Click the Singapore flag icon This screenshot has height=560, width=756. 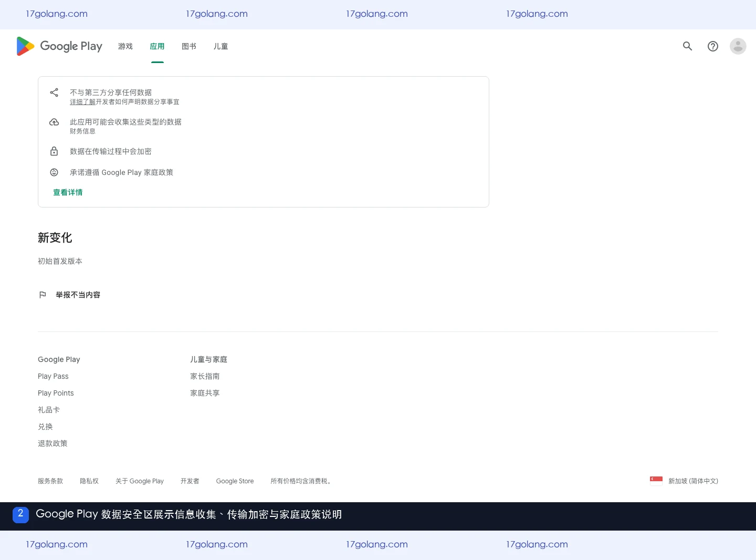point(656,481)
